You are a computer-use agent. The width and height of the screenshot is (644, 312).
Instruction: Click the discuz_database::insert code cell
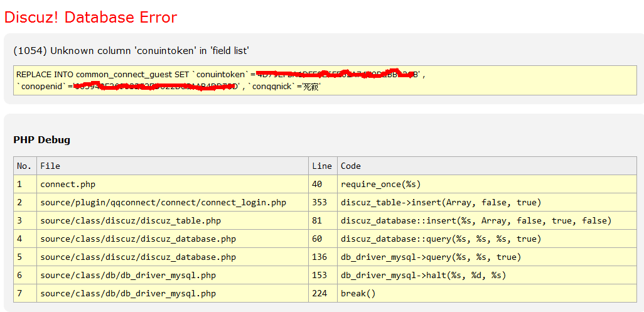476,220
